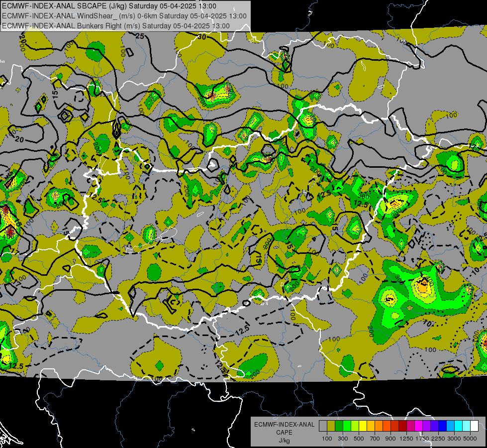Image resolution: width=487 pixels, height=448 pixels.
Task: Click the pure yellow legend swatch
Action: (x=363, y=426)
